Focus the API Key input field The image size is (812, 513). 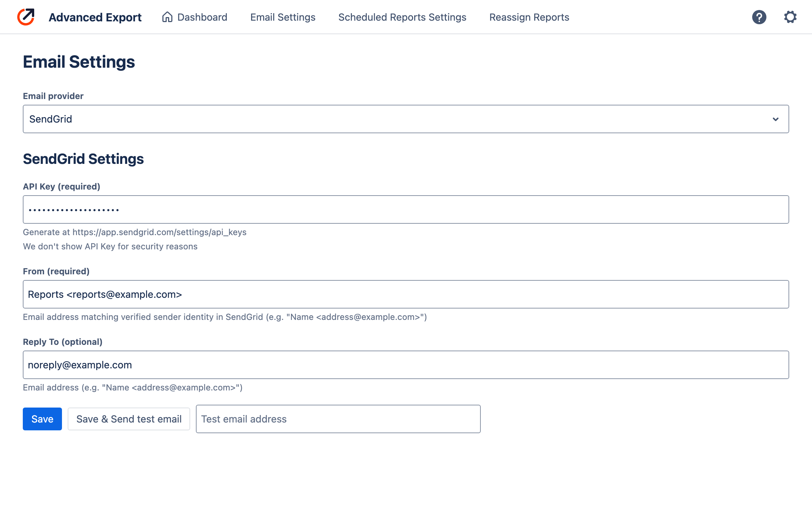tap(406, 209)
